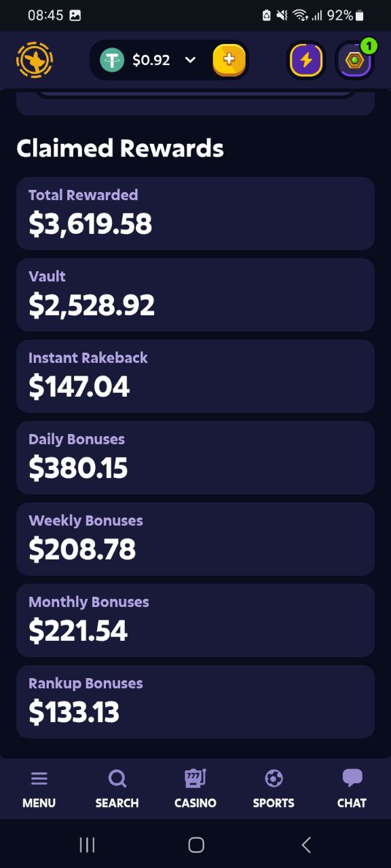Image resolution: width=391 pixels, height=868 pixels.
Task: Tap the $0.92 balance amount
Action: coord(151,60)
